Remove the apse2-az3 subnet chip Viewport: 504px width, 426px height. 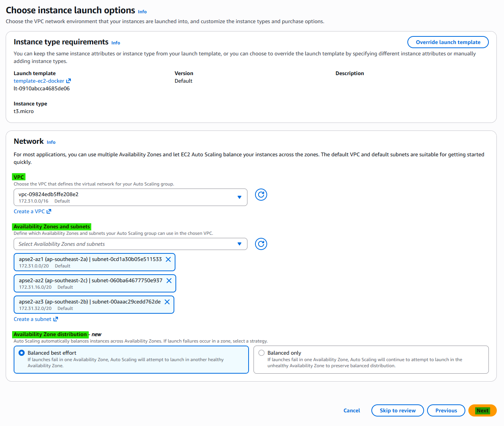pos(167,302)
